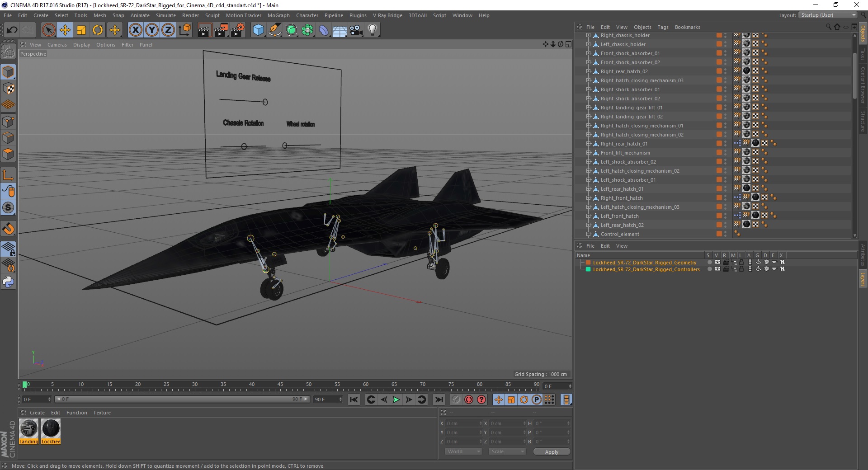Activate the Move tool in top toolbar
Viewport: 868px width, 470px height.
[65, 30]
